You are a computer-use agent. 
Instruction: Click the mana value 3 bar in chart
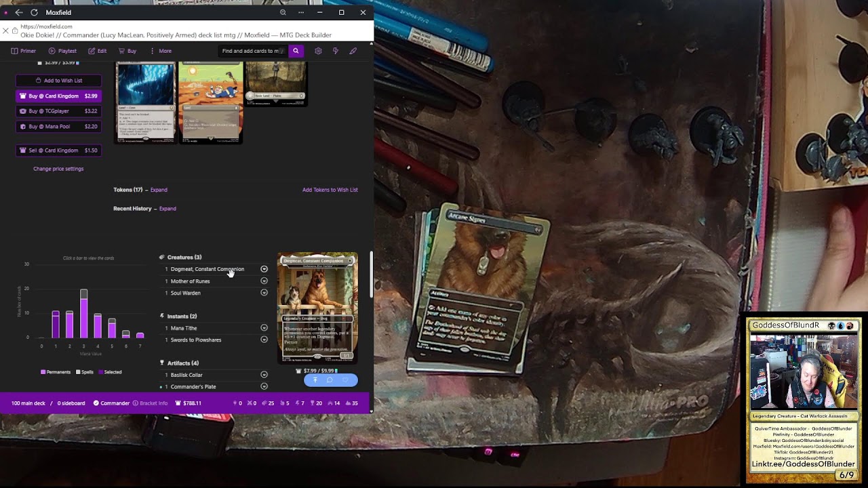tap(84, 313)
